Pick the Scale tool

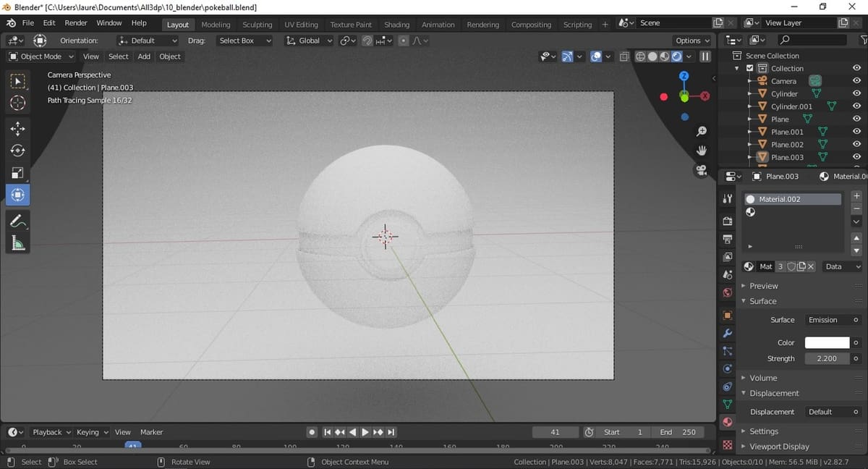tap(18, 172)
